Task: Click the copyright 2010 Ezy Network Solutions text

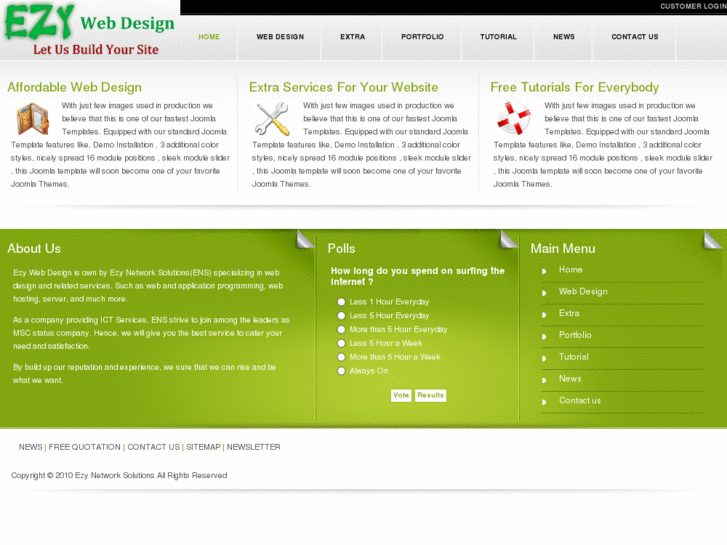Action: (x=119, y=475)
